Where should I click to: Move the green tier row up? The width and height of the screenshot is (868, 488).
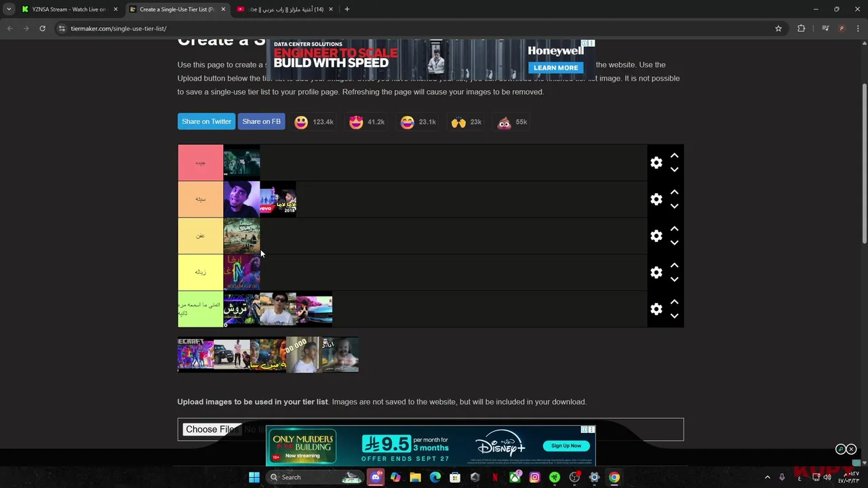[x=674, y=302]
